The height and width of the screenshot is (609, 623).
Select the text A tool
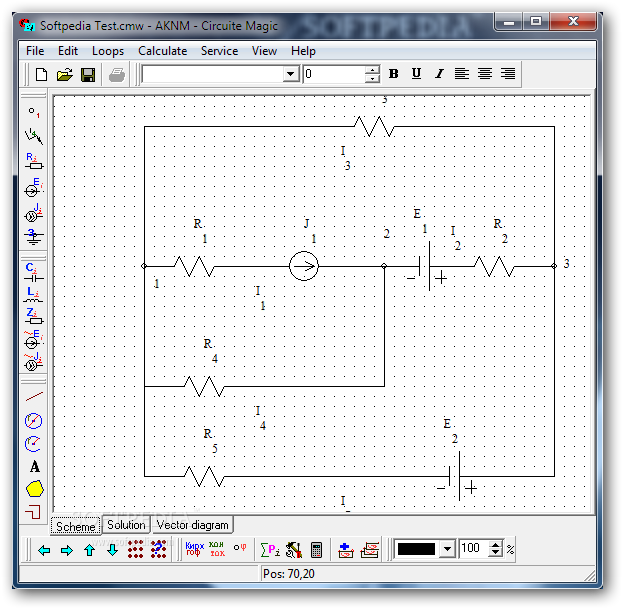pos(35,466)
